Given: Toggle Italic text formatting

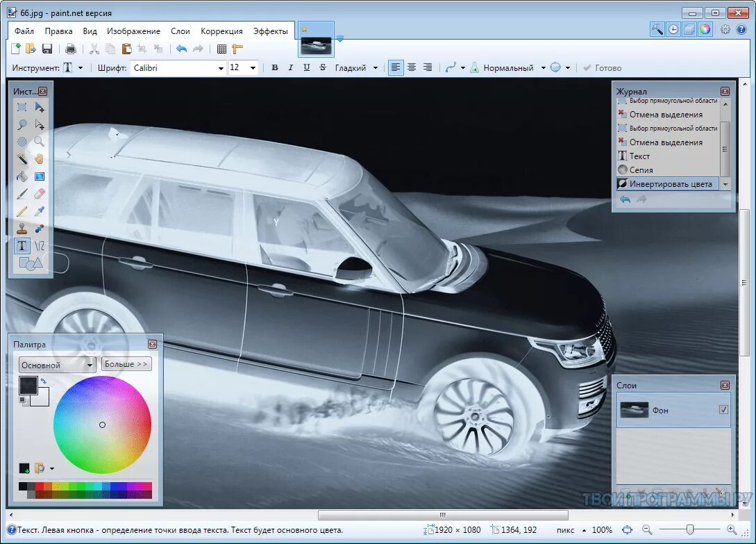Looking at the screenshot, I should click(x=290, y=67).
